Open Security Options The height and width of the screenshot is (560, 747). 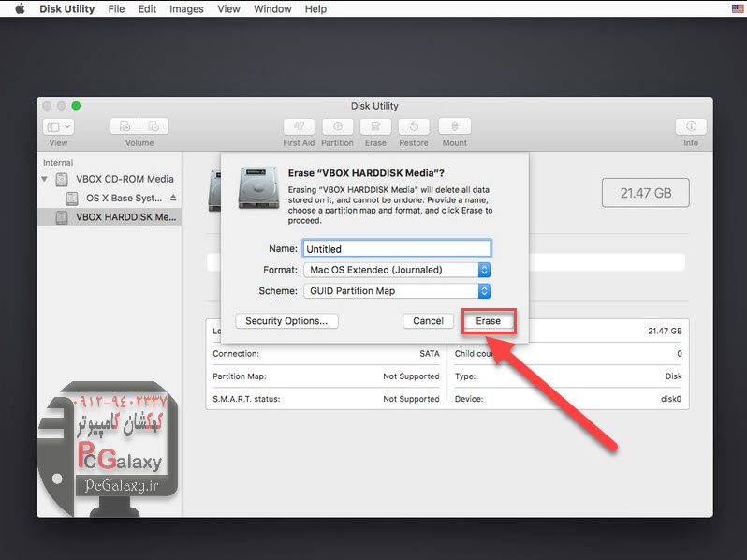click(286, 320)
